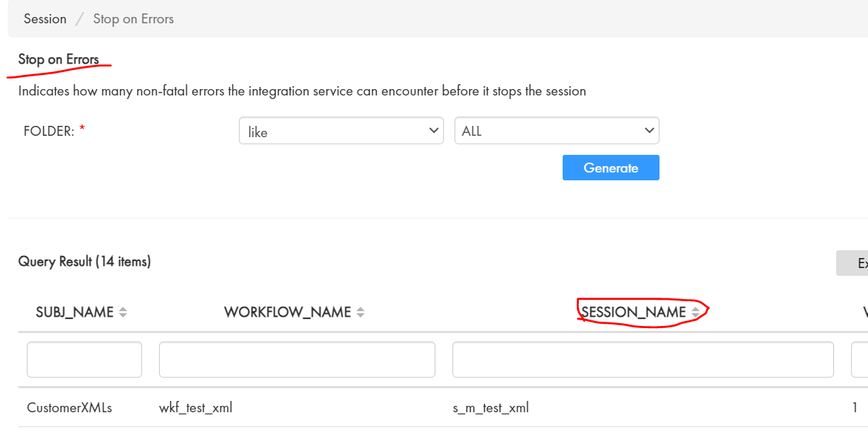The width and height of the screenshot is (868, 437).
Task: Sort by SUBJ_NAME column arrows
Action: point(123,313)
